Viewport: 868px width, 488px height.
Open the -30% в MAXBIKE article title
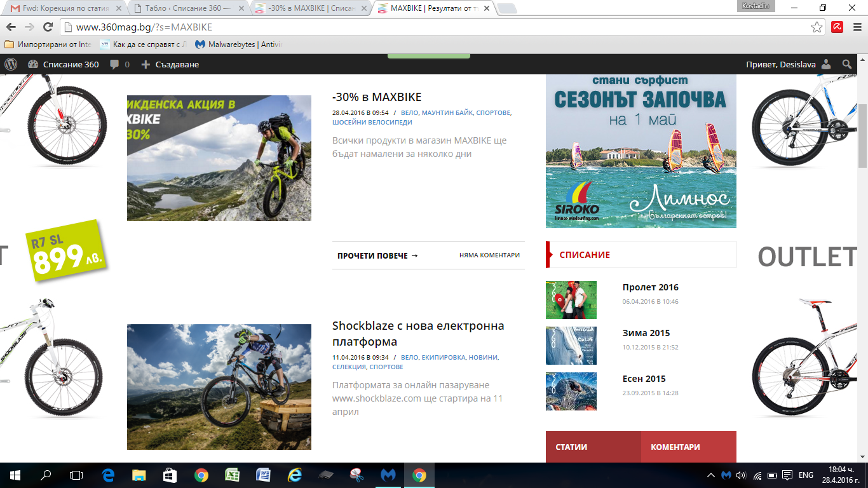tap(377, 97)
